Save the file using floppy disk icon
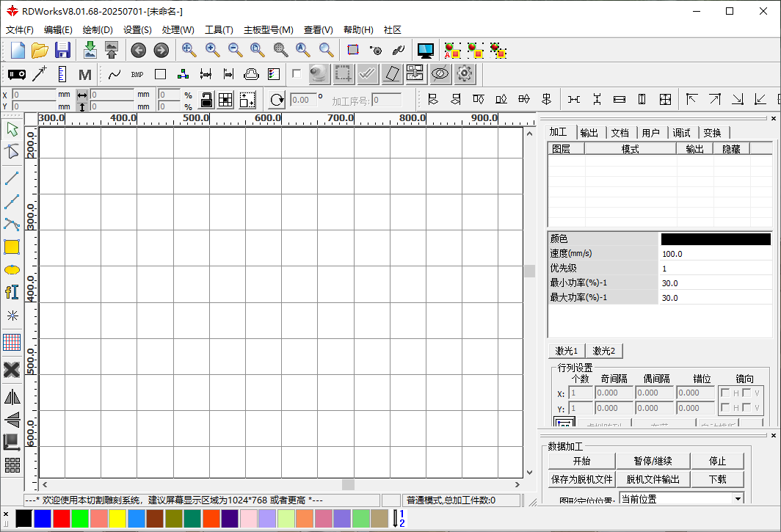The width and height of the screenshot is (781, 532). (x=62, y=50)
